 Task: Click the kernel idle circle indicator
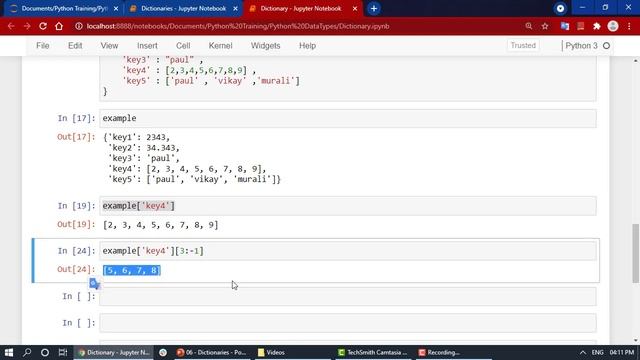click(607, 46)
